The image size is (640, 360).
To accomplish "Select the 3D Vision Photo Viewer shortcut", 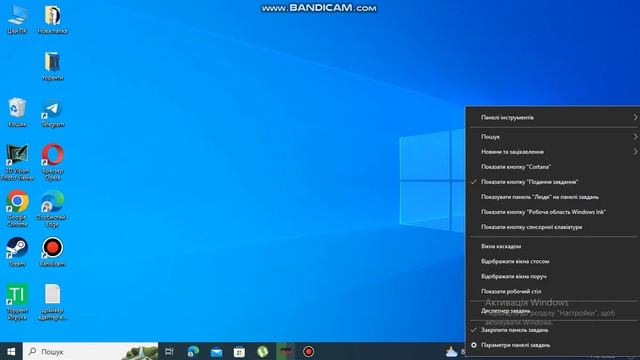I will [17, 162].
